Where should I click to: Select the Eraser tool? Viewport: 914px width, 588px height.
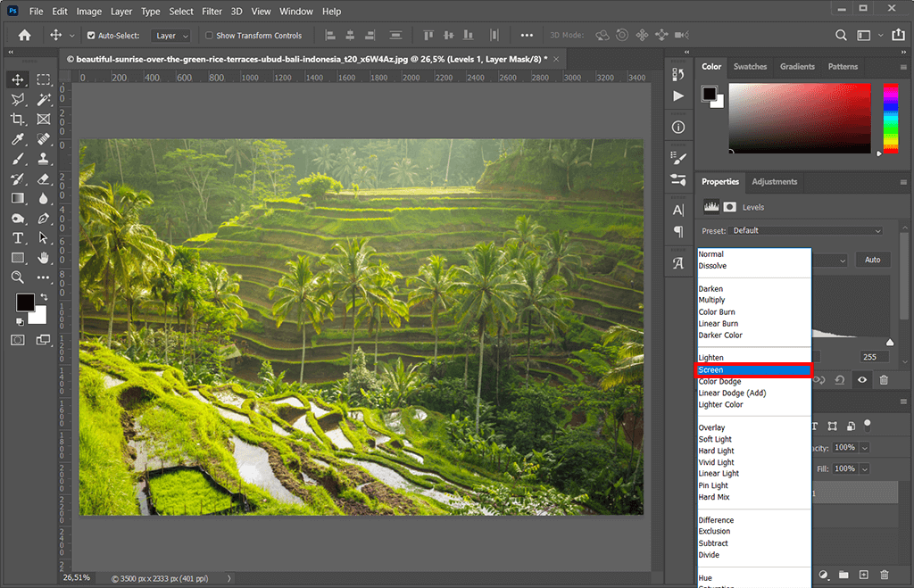pos(43,178)
